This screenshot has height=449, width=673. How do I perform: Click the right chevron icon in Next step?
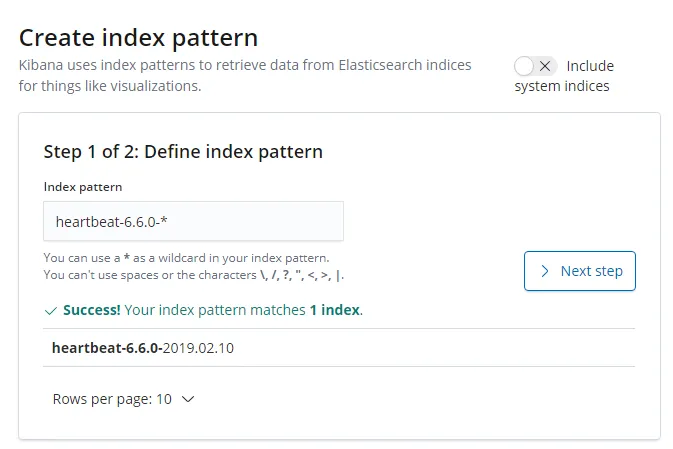(545, 271)
